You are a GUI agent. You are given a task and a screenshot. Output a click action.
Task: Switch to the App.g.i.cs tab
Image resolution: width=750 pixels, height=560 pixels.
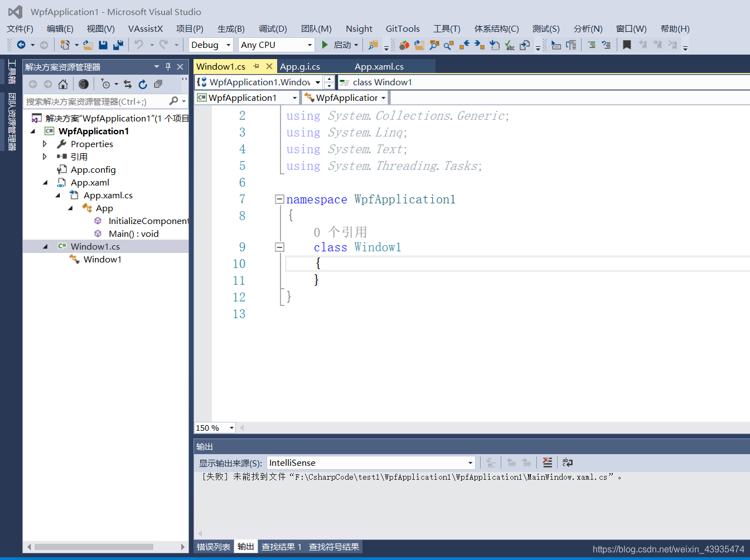coord(300,66)
